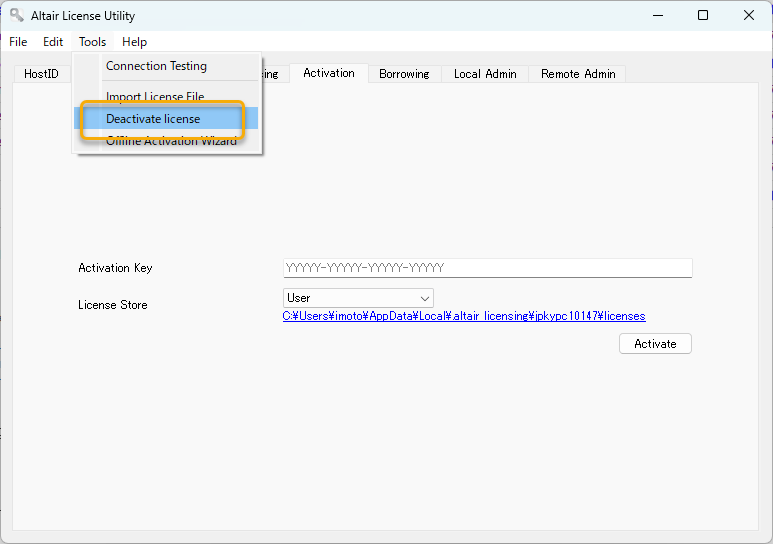This screenshot has width=773, height=544.
Task: Open the File menu
Action: (18, 42)
